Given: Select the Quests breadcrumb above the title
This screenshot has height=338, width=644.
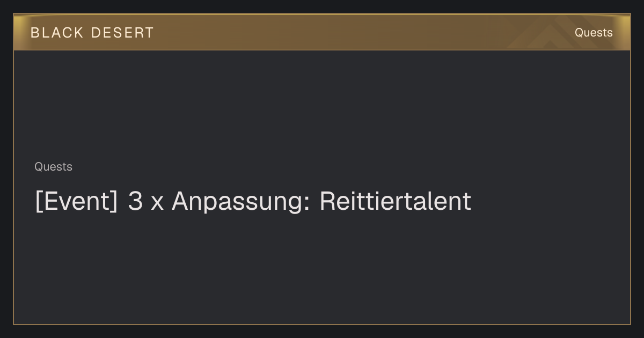Looking at the screenshot, I should (x=53, y=167).
